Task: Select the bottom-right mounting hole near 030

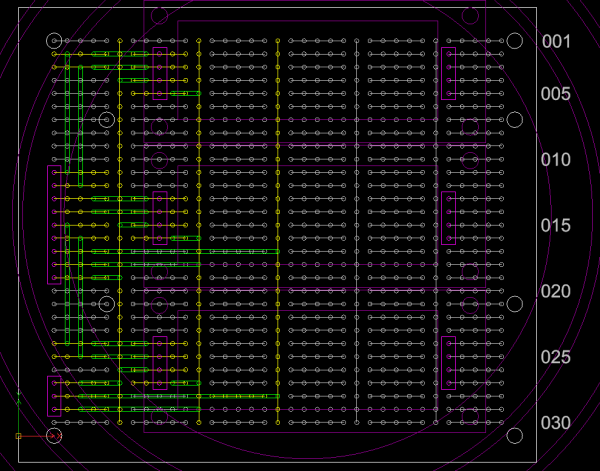Action: pyautogui.click(x=515, y=436)
